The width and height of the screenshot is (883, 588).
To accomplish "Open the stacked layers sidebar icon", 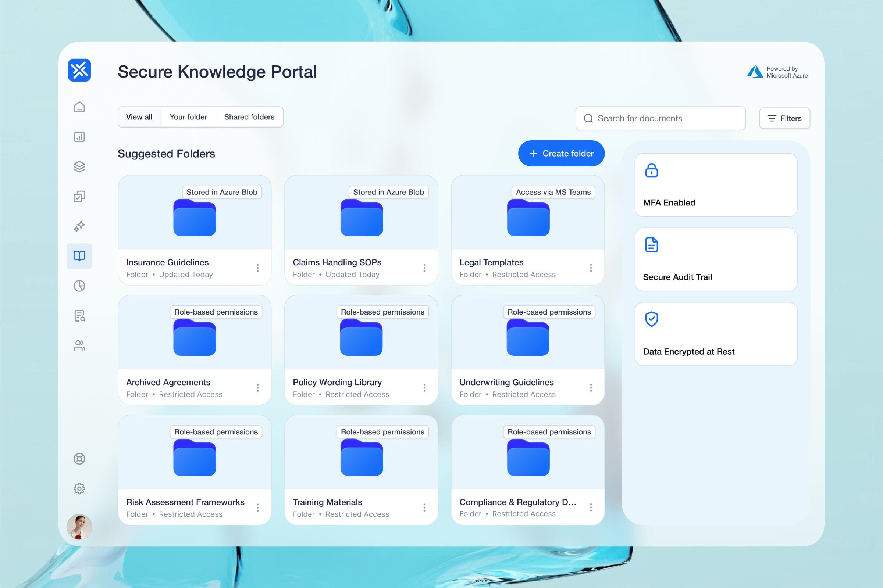I will [79, 166].
